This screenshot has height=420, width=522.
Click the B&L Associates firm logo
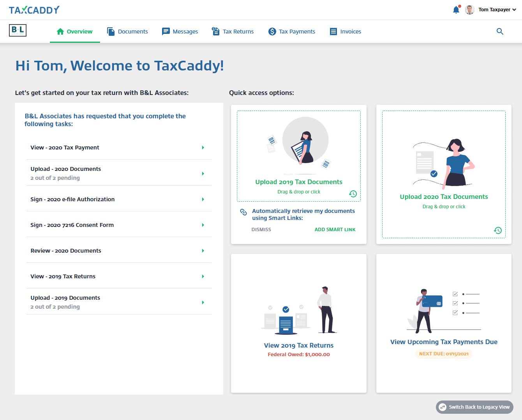click(18, 30)
